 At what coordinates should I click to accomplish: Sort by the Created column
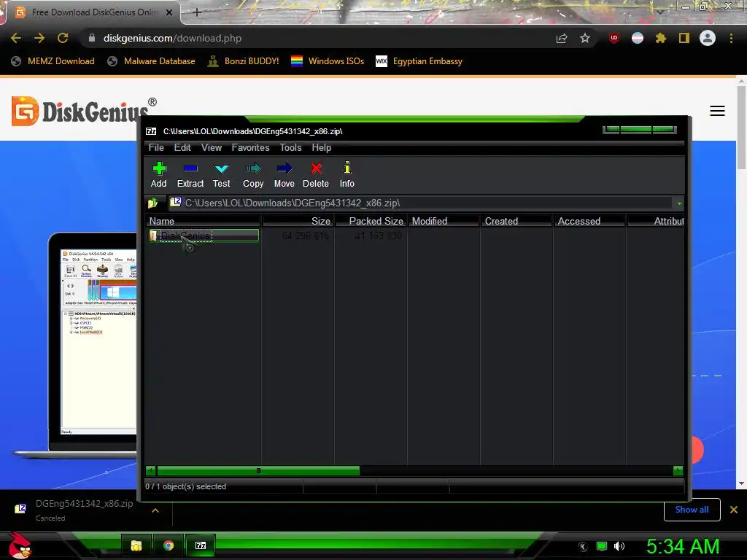tap(517, 221)
